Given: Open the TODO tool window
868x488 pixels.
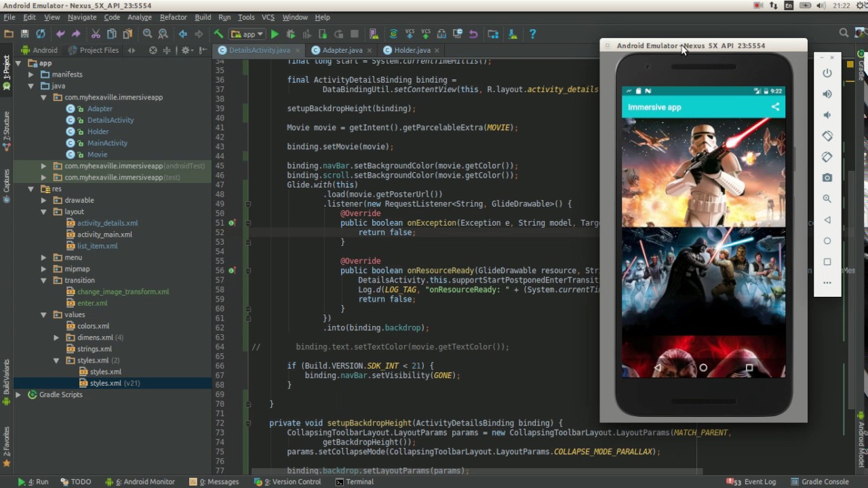Looking at the screenshot, I should click(x=75, y=482).
